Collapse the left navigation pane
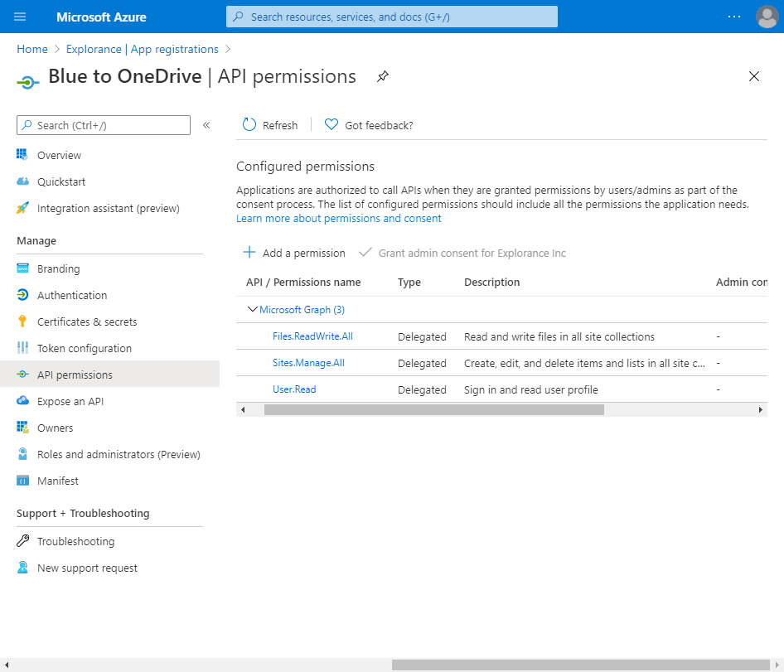The height and width of the screenshot is (672, 784). click(206, 125)
